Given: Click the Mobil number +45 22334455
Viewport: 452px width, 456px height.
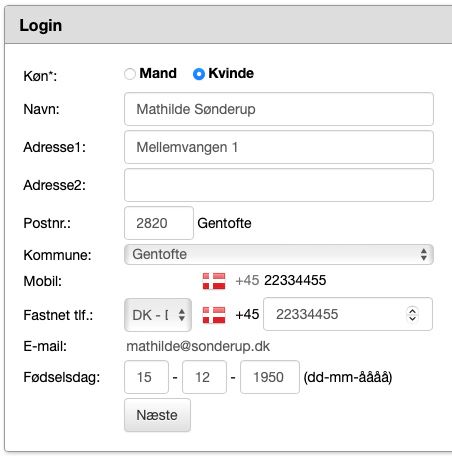Looking at the screenshot, I should [281, 280].
